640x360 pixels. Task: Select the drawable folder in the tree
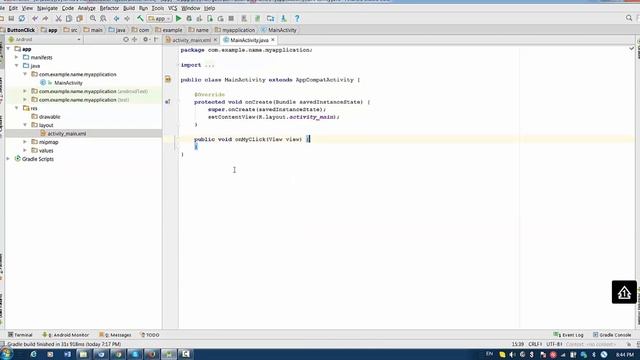tap(49, 117)
